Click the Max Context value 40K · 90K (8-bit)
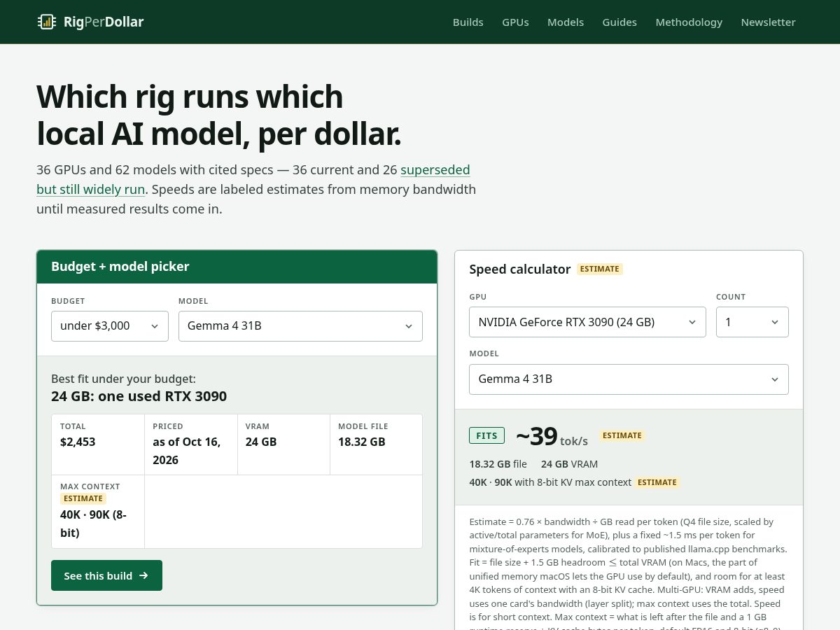 tap(93, 524)
